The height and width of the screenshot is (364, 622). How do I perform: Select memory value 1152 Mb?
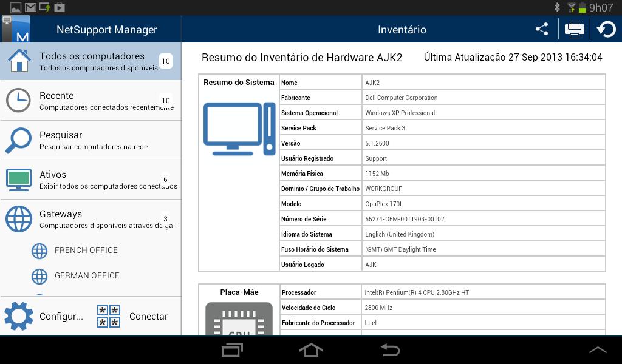tap(377, 174)
